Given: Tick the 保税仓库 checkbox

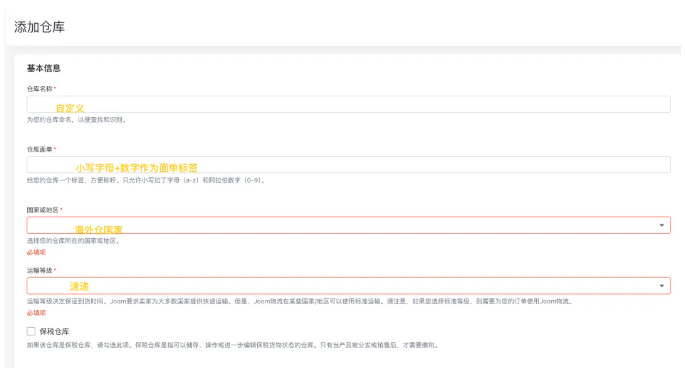Looking at the screenshot, I should pyautogui.click(x=31, y=331).
